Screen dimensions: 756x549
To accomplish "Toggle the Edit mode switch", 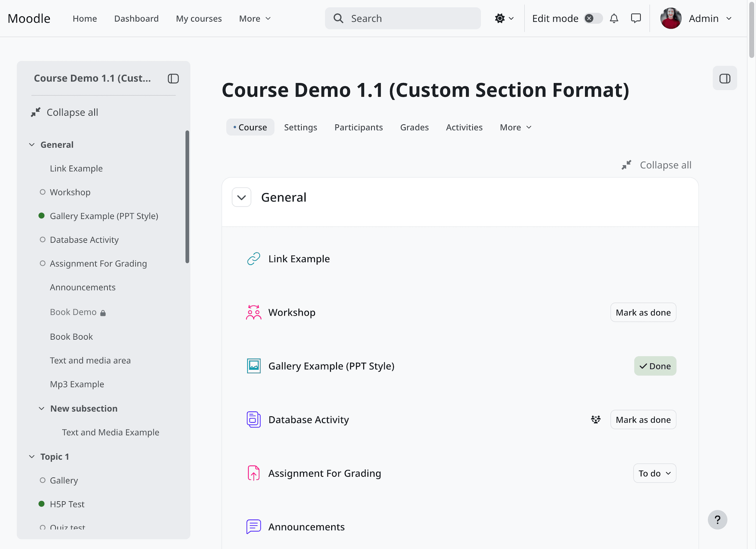I will pos(593,19).
